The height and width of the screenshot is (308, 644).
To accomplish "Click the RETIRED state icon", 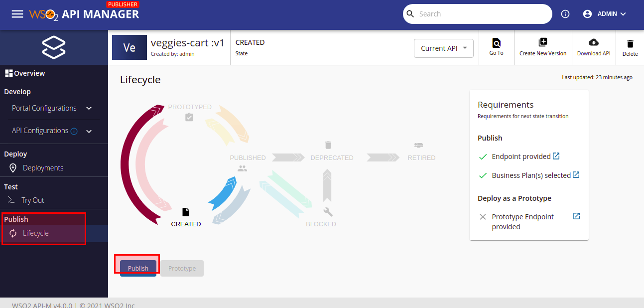I will coord(418,145).
